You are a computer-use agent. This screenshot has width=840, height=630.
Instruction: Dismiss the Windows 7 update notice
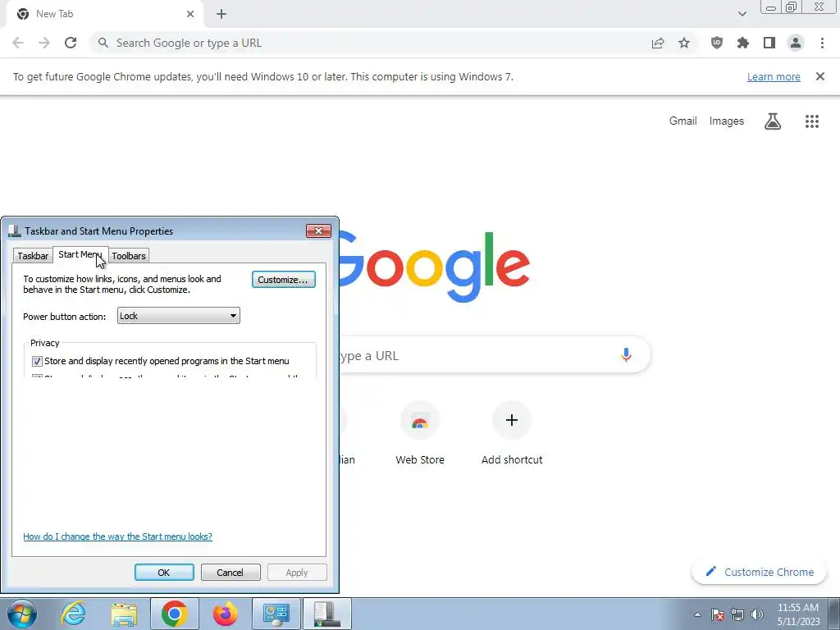click(x=819, y=76)
